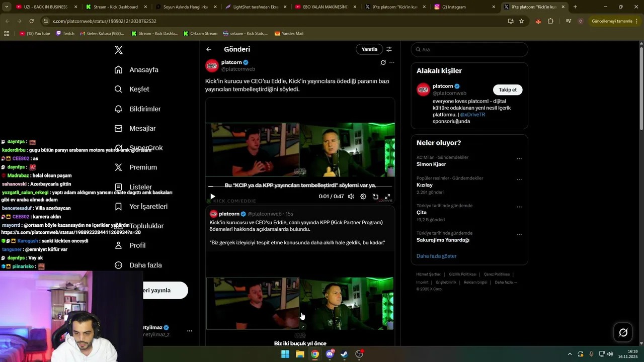Open Simon Kjaer trending topic

(x=431, y=164)
